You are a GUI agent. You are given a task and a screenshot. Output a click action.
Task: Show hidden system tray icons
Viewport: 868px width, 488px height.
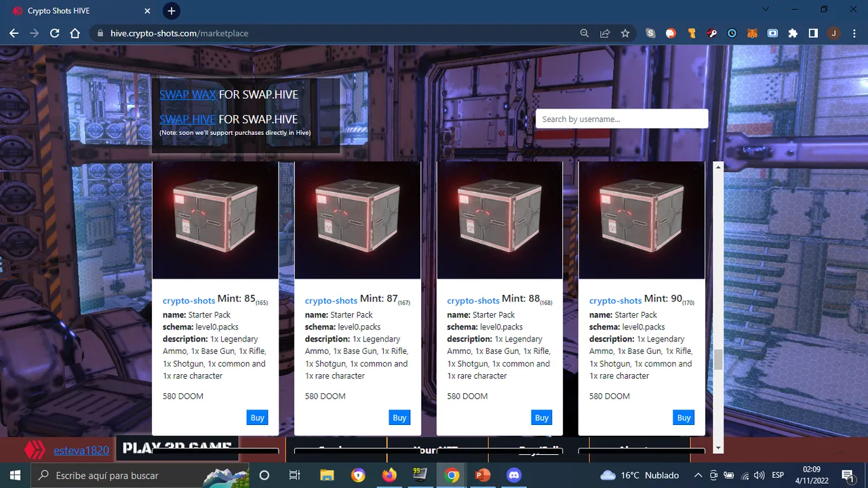(697, 475)
